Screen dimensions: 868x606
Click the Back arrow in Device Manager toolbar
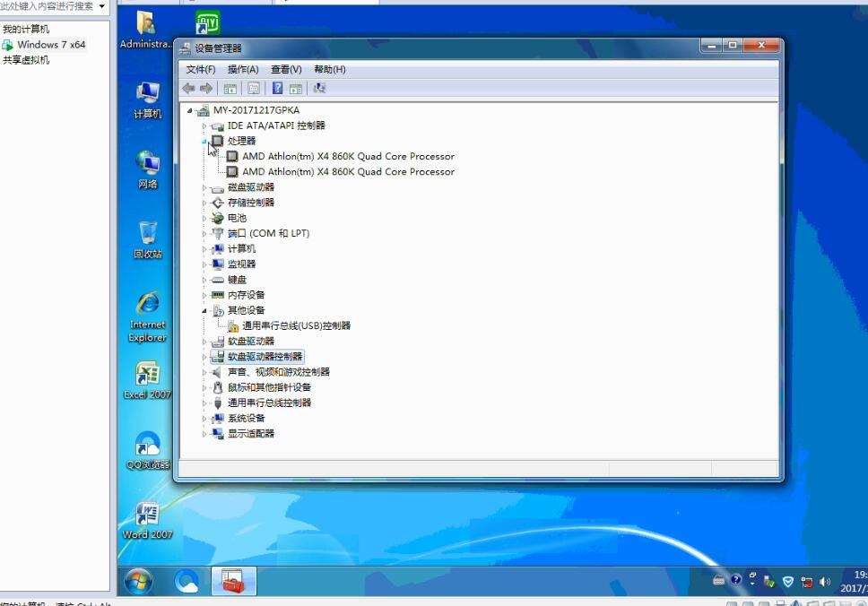tap(188, 88)
